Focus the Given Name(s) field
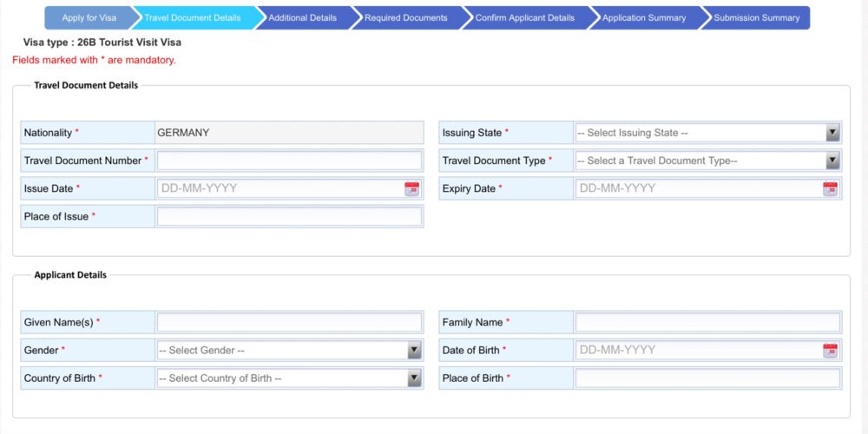Screen dimensions: 868x434 289,322
